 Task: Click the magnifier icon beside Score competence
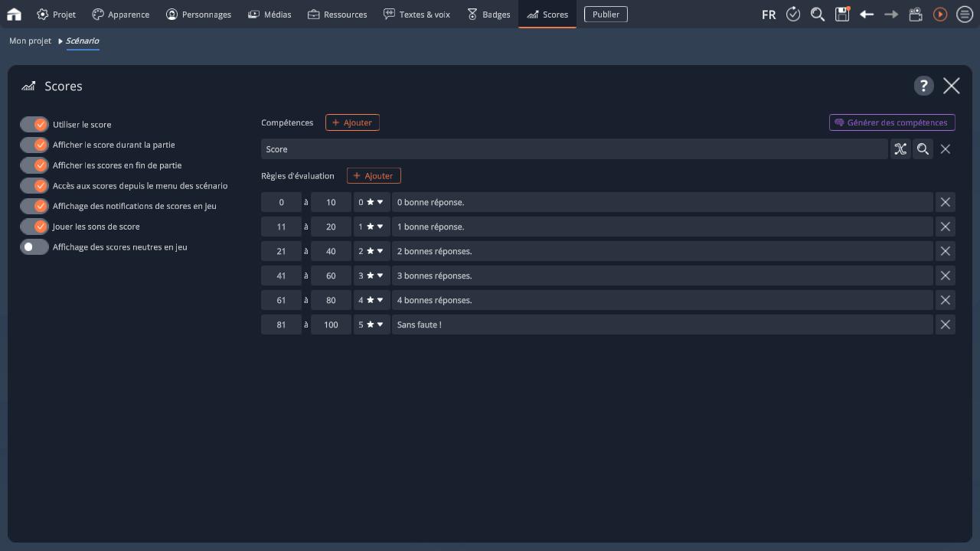[923, 149]
